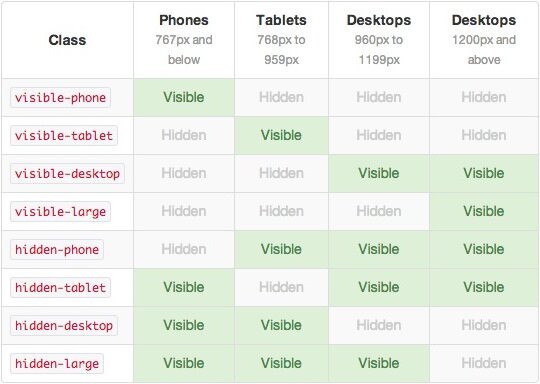Select the visible-large class tag
This screenshot has width=540, height=384.
[60, 211]
